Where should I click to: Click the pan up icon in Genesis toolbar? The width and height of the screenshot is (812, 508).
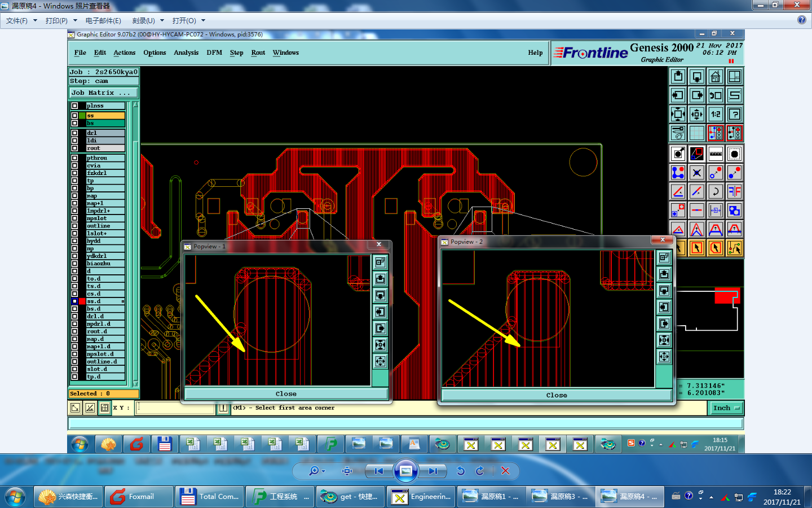pos(678,76)
